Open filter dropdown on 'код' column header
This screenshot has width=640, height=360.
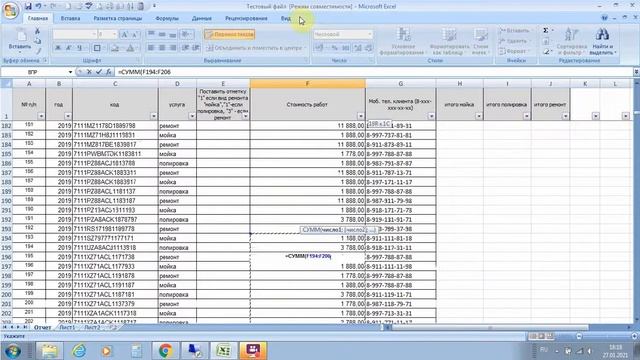(x=153, y=116)
